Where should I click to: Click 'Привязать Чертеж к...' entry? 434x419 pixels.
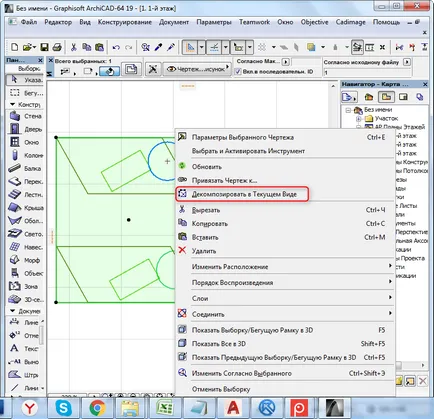coord(285,180)
